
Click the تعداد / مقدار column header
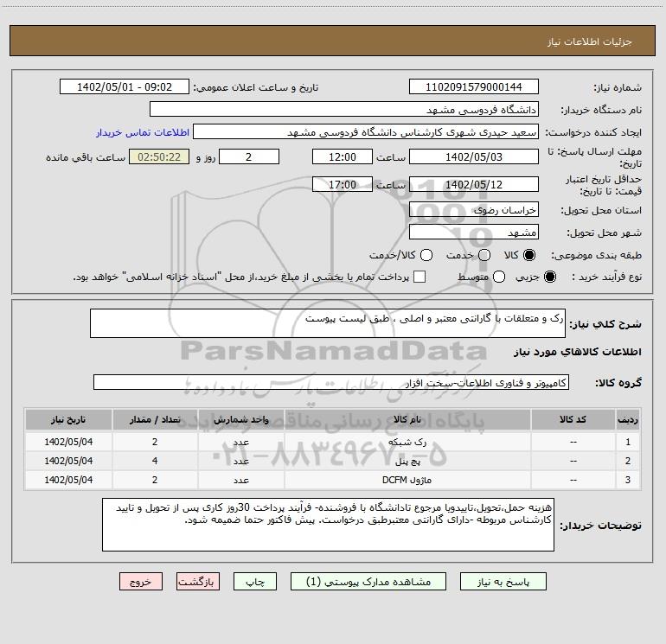coord(155,420)
